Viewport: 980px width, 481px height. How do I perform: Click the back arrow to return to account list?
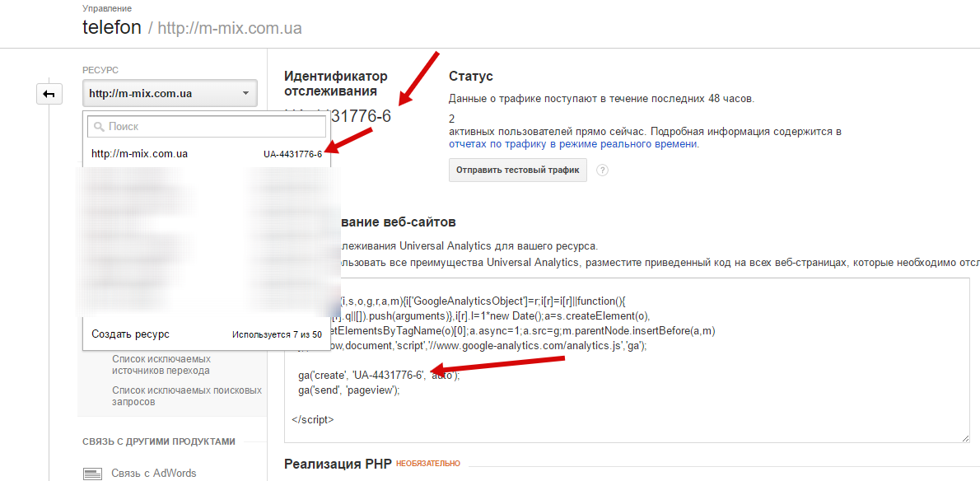(49, 93)
